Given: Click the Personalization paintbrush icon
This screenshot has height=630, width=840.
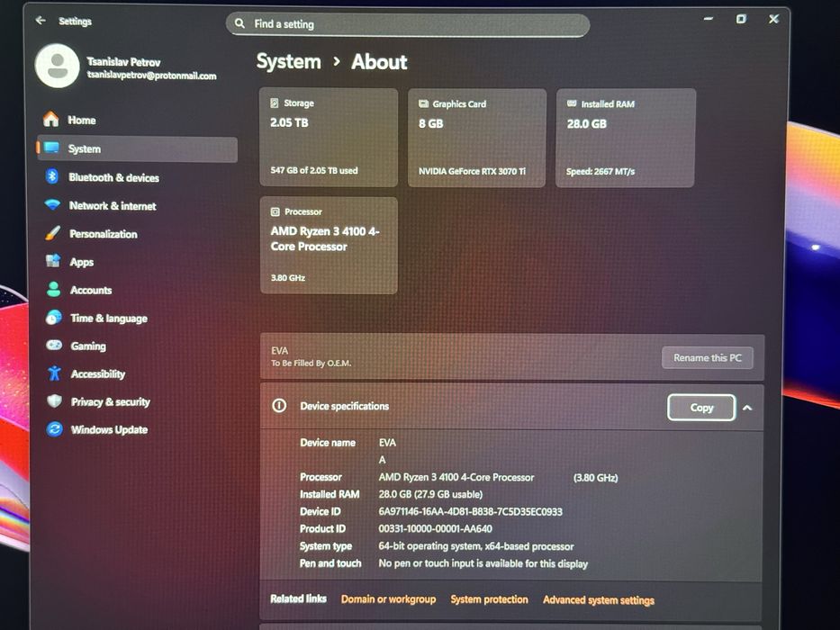Looking at the screenshot, I should (52, 233).
